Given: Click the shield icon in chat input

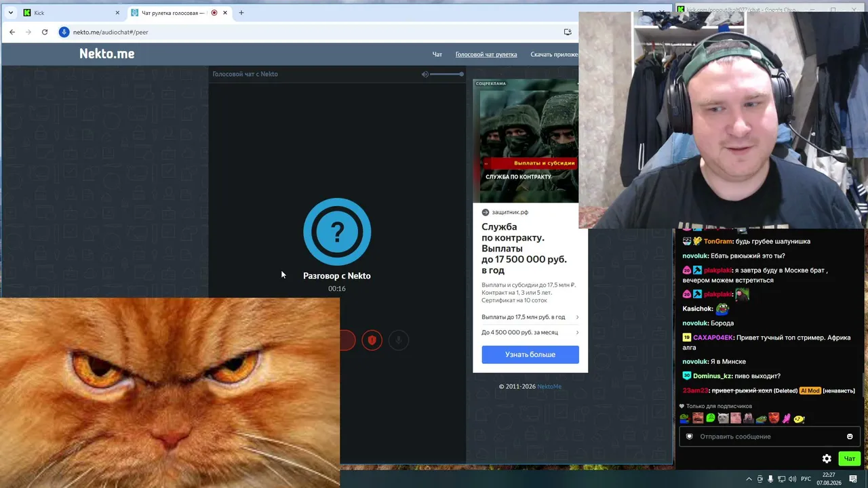Looking at the screenshot, I should (690, 436).
